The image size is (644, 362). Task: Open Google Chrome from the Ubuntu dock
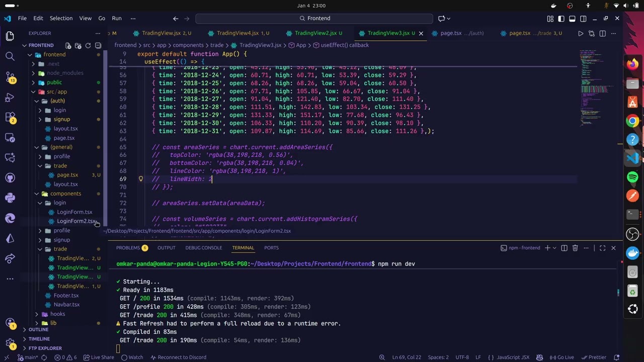pos(632,121)
